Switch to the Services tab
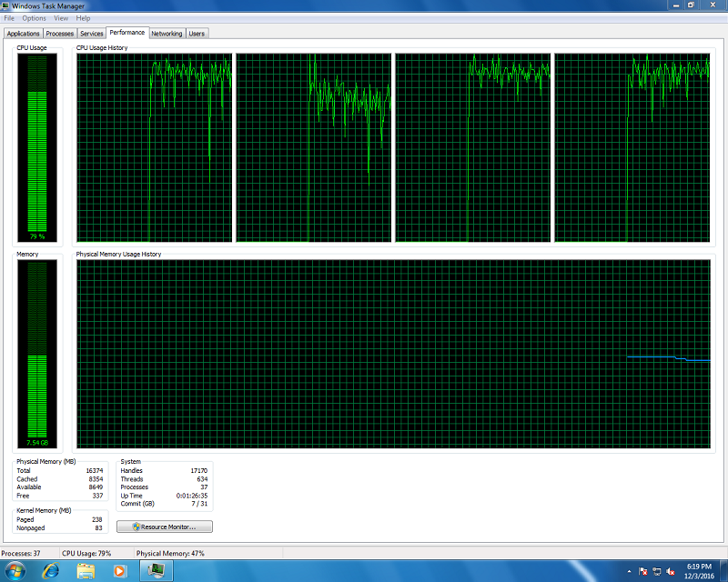This screenshot has width=728, height=582. coord(92,34)
